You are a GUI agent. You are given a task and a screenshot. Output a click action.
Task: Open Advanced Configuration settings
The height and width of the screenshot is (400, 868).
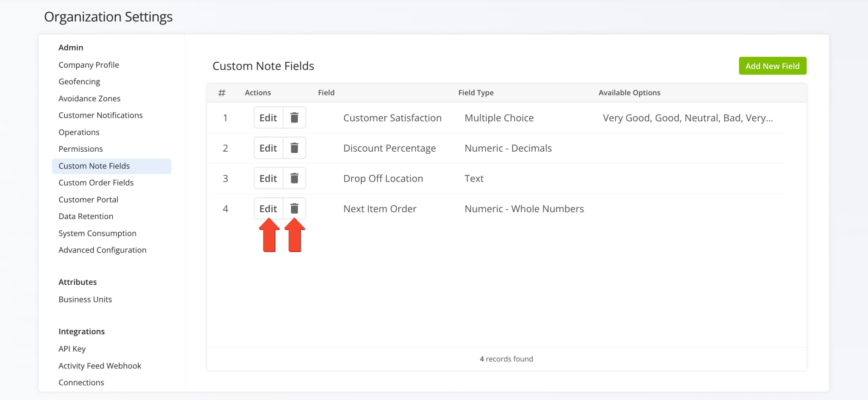(103, 250)
